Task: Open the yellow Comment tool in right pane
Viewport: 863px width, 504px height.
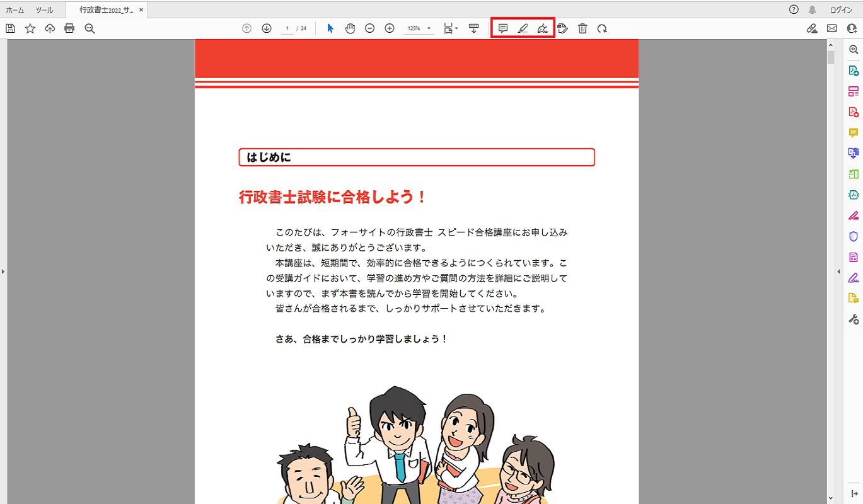Action: tap(854, 132)
